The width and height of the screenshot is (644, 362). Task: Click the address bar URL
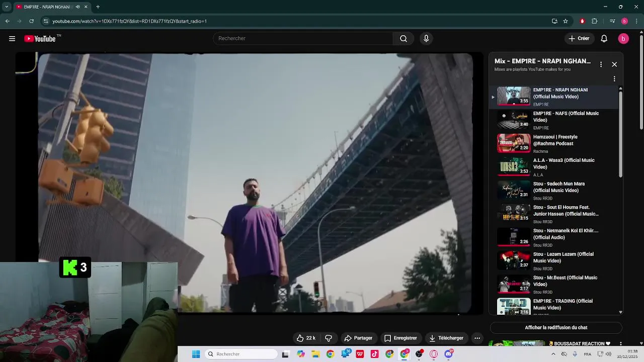(x=130, y=21)
